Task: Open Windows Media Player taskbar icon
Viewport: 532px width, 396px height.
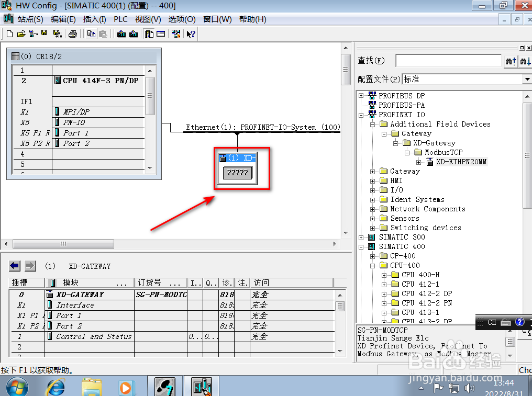Action: [126, 387]
